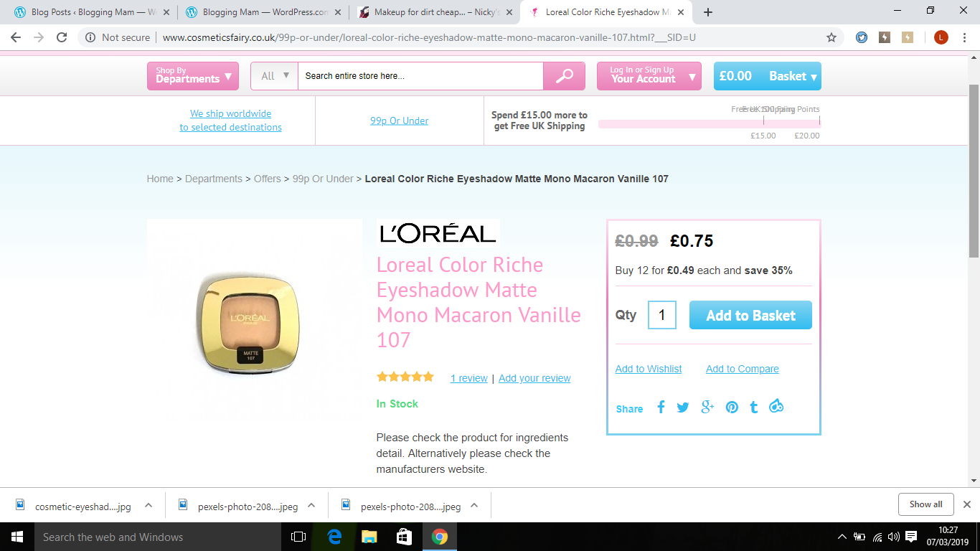The height and width of the screenshot is (551, 980).
Task: Reload the current page
Action: point(62,37)
